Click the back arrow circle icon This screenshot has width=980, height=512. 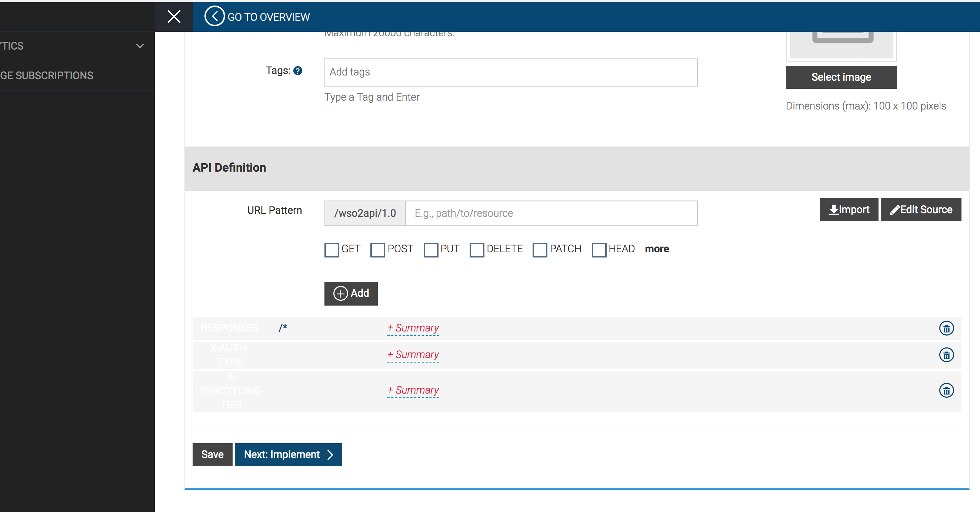[214, 16]
